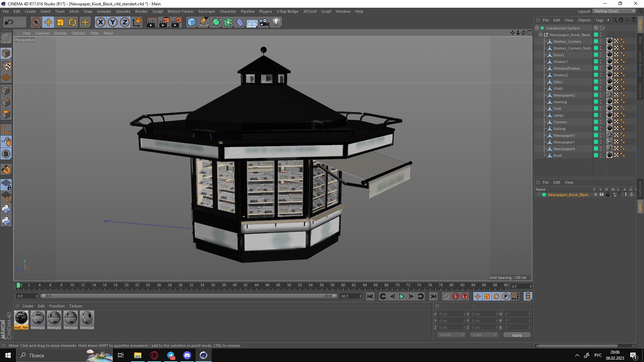This screenshot has width=644, height=362.
Task: Open Windows Start menu
Action: click(8, 355)
